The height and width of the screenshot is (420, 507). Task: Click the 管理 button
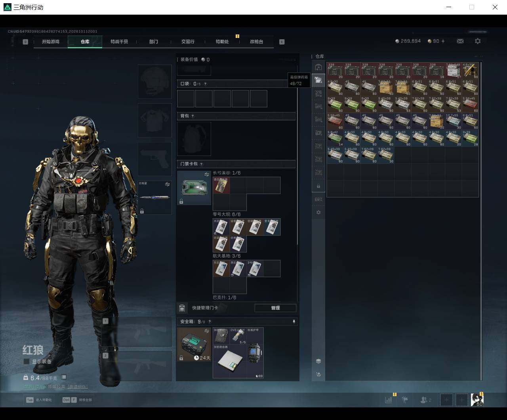(275, 308)
